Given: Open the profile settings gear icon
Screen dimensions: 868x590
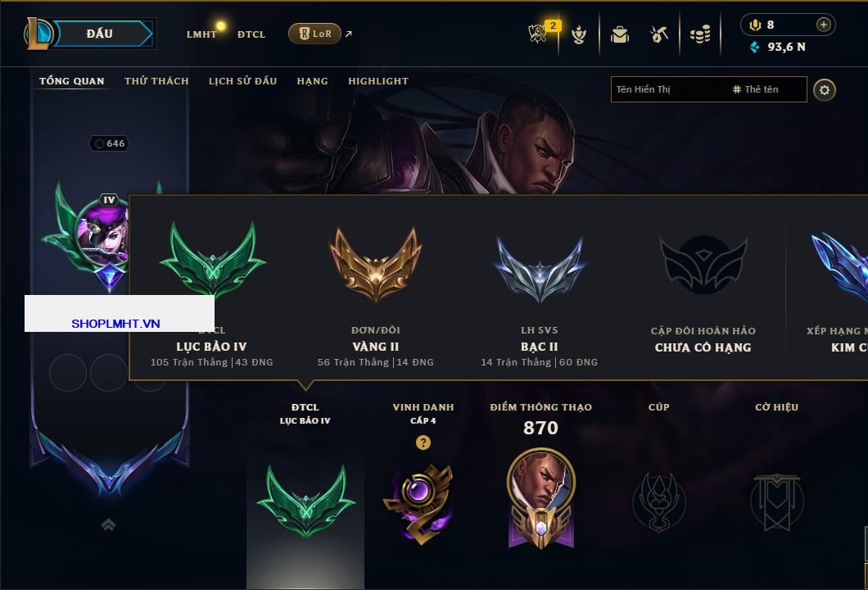Looking at the screenshot, I should (x=825, y=90).
